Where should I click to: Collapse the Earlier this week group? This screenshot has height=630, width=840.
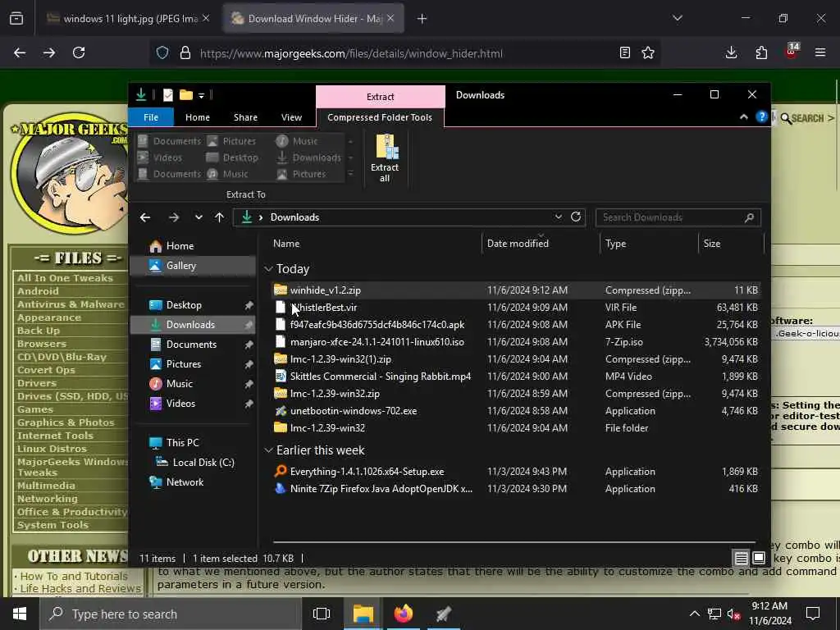click(268, 450)
